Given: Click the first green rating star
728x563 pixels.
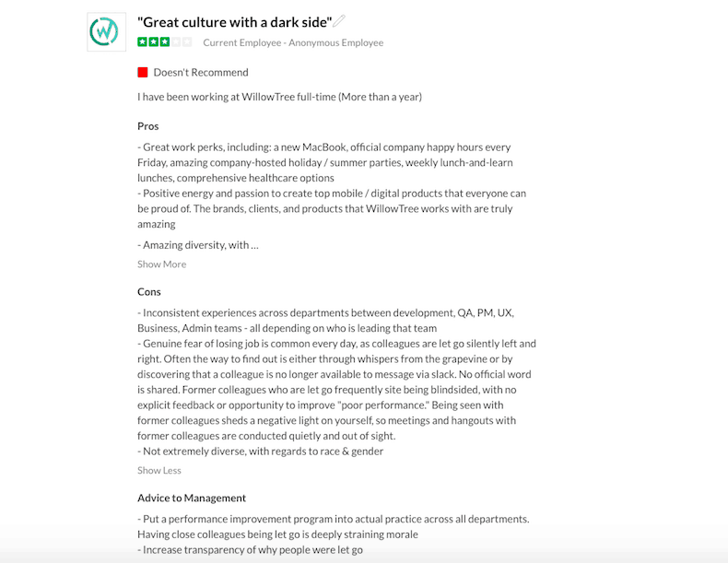Looking at the screenshot, I should click(x=142, y=42).
